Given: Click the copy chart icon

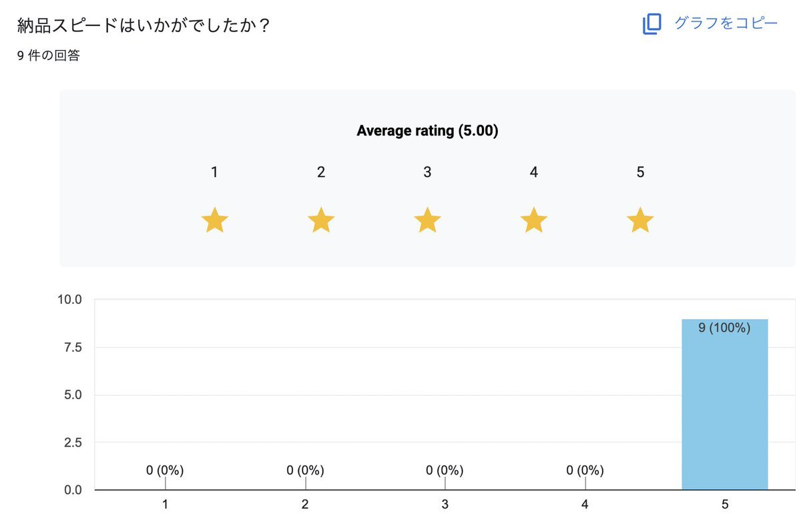Looking at the screenshot, I should tap(651, 24).
